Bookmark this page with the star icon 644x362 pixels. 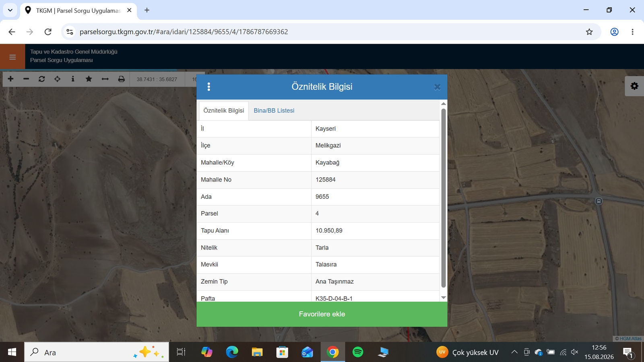pyautogui.click(x=589, y=32)
